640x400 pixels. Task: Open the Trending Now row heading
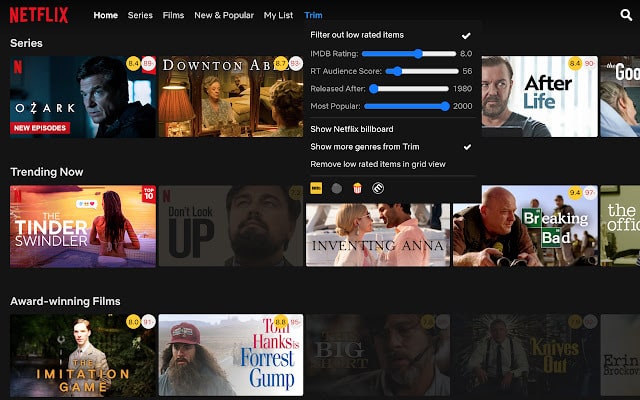point(47,172)
